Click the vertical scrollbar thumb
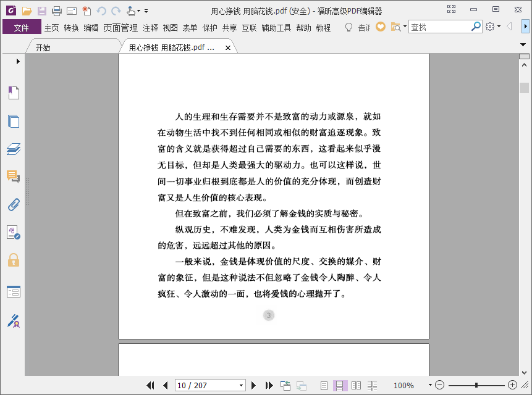The image size is (532, 395). pyautogui.click(x=524, y=88)
